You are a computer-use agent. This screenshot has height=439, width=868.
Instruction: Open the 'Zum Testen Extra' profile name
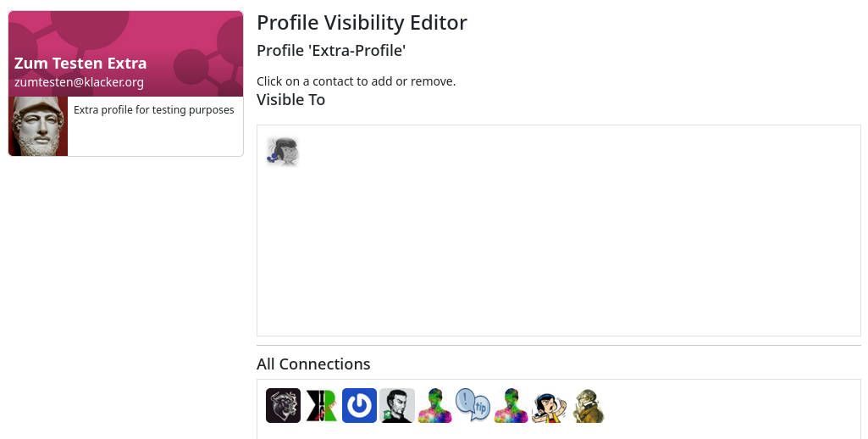(80, 64)
